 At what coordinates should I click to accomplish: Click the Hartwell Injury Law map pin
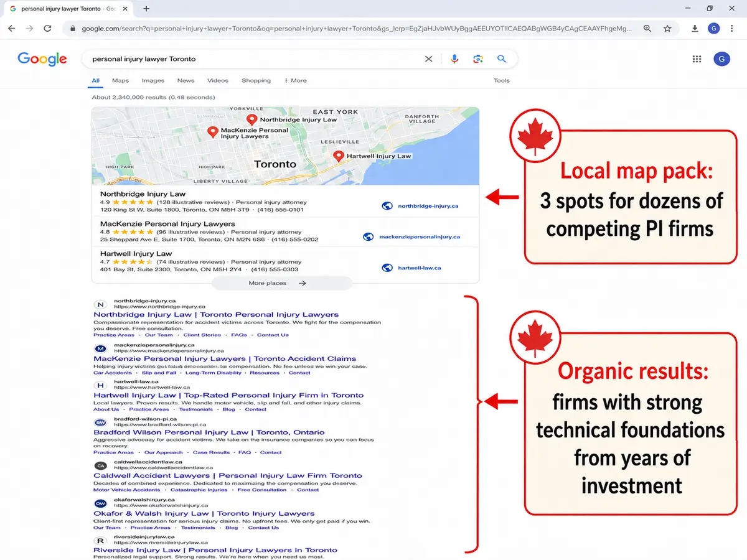(339, 156)
